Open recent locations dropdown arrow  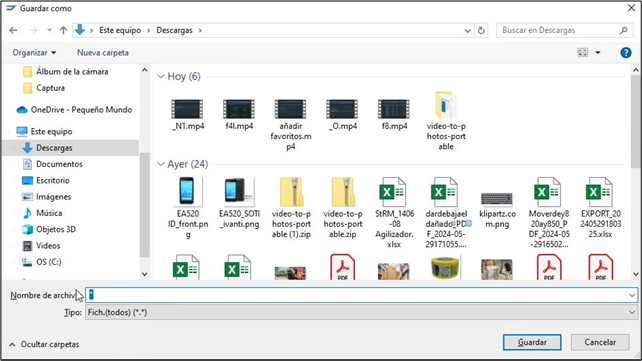coord(49,30)
